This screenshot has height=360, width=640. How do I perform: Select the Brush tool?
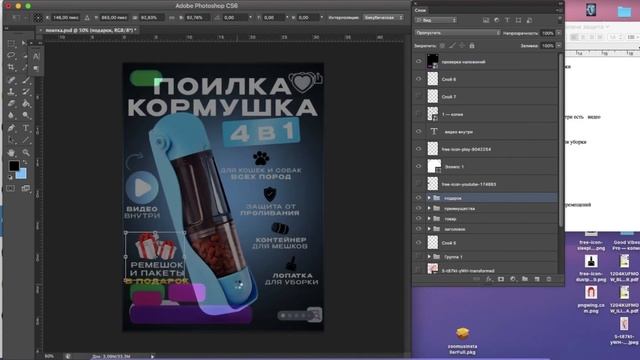pyautogui.click(x=26, y=80)
